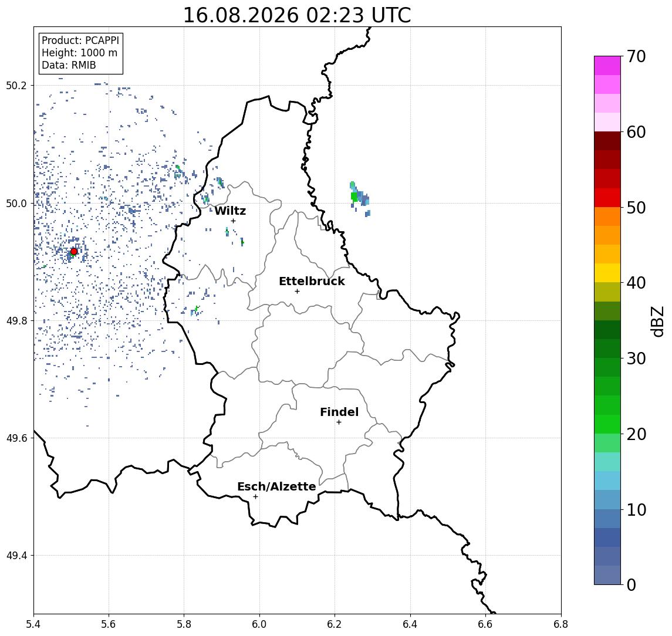Screen dimensions: 672x636
Task: Click the Esch/Alzette station label
Action: (x=276, y=486)
